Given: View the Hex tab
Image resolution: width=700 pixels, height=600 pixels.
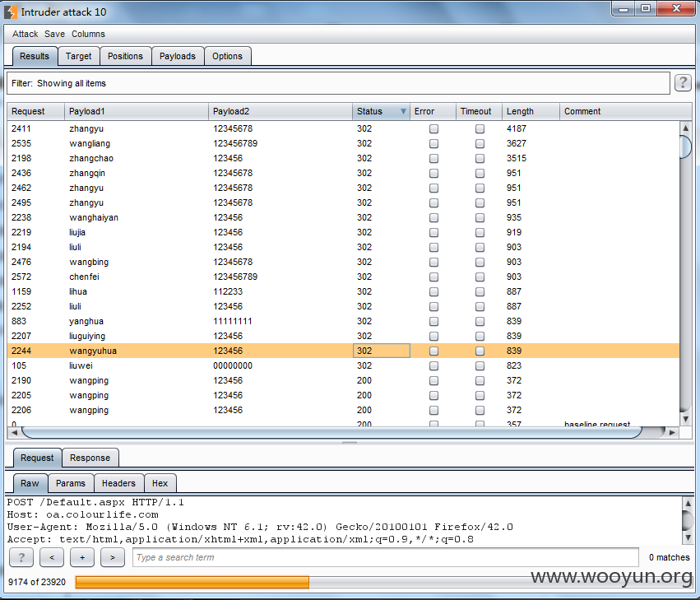Looking at the screenshot, I should click(x=160, y=483).
